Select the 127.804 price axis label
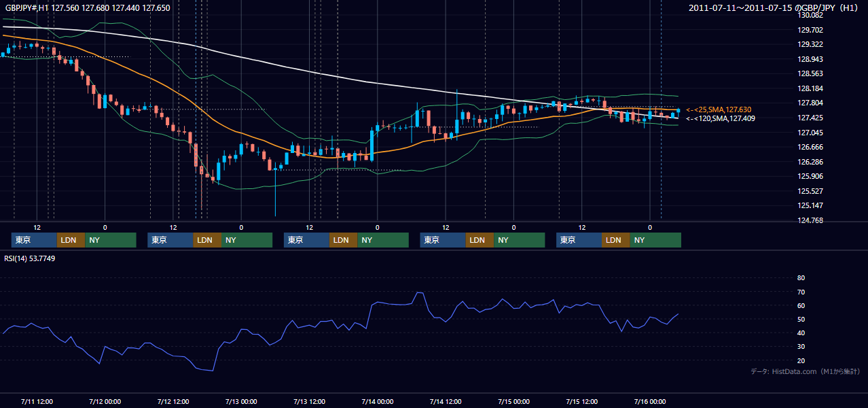 point(810,103)
